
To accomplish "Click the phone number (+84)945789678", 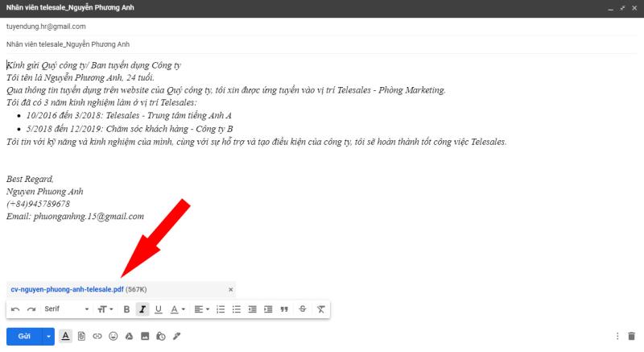I will [x=38, y=204].
